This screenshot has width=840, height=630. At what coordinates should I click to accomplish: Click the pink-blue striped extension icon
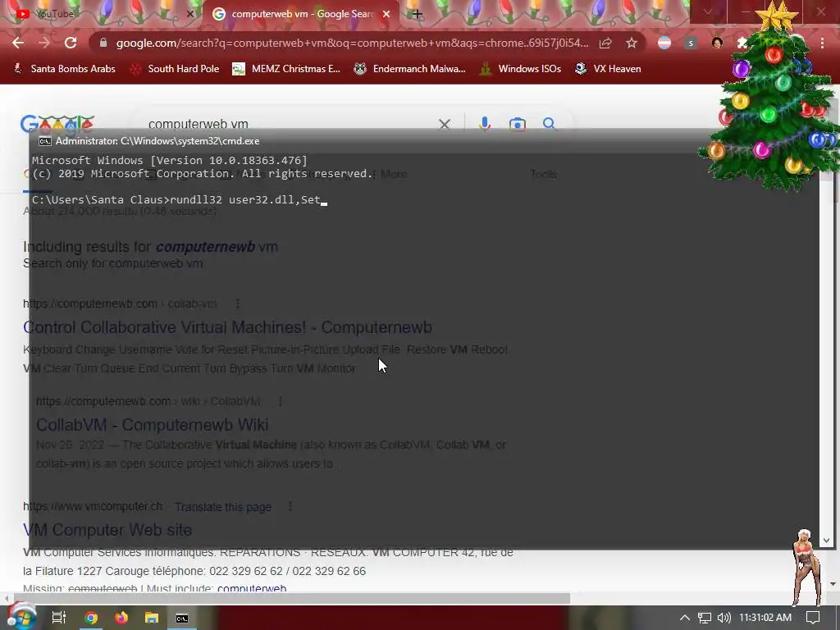pyautogui.click(x=664, y=43)
